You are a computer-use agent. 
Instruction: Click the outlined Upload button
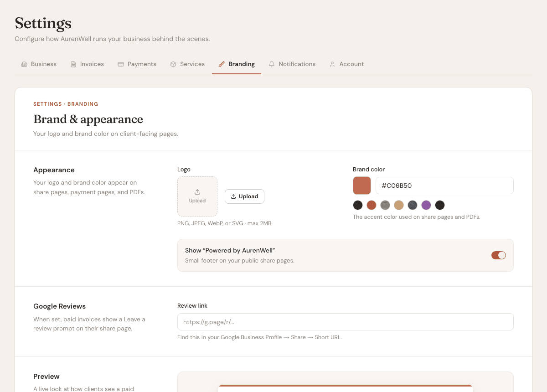pyautogui.click(x=244, y=196)
